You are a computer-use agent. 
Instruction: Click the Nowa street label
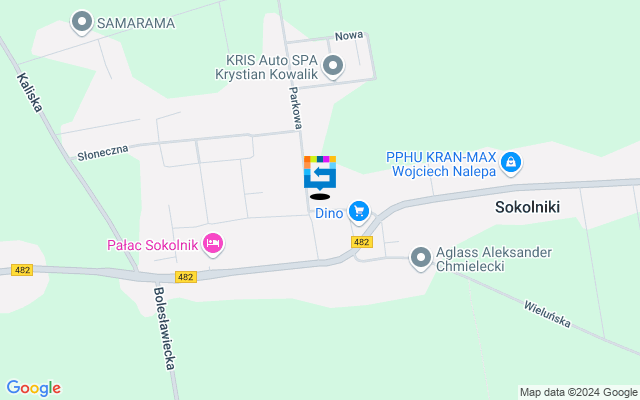(349, 36)
